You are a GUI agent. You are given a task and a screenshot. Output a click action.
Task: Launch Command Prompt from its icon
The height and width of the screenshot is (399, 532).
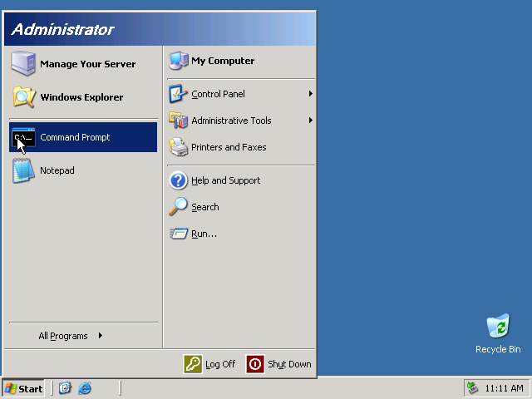coord(23,137)
